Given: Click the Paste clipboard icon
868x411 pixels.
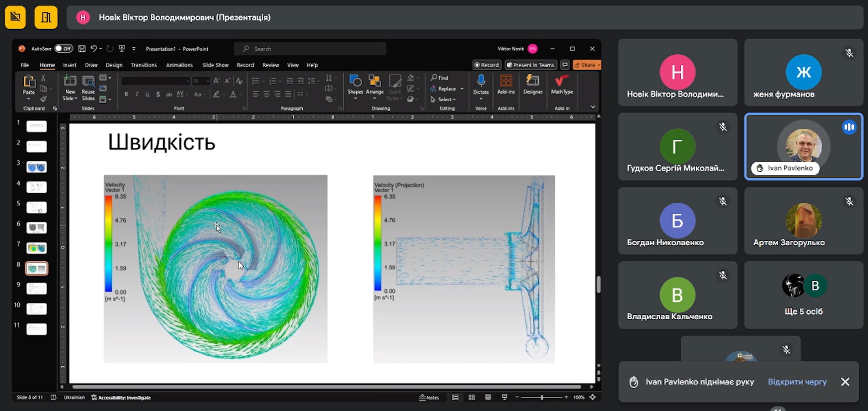Looking at the screenshot, I should click(x=29, y=81).
